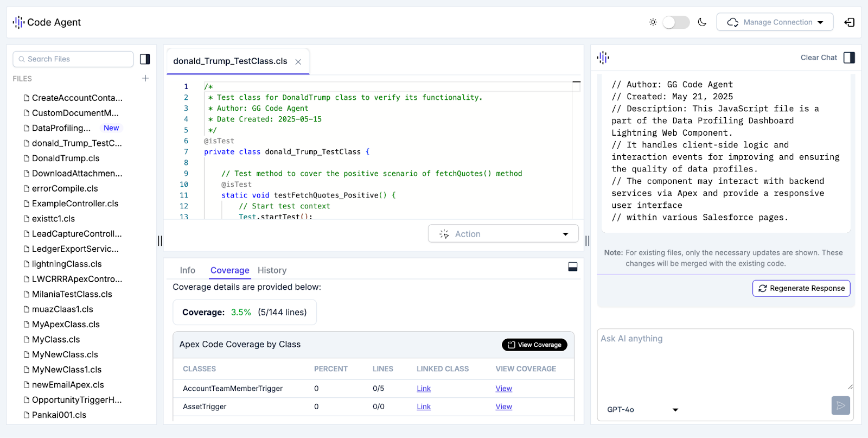The width and height of the screenshot is (868, 438).
Task: Click the sparkle icon in Action box
Action: (x=444, y=234)
